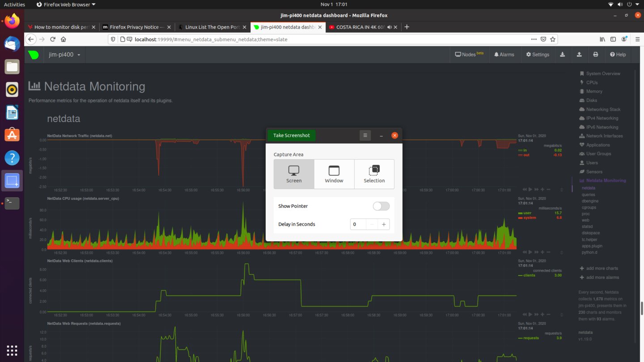The image size is (644, 362).
Task: Open the Help menu
Action: [x=618, y=55]
